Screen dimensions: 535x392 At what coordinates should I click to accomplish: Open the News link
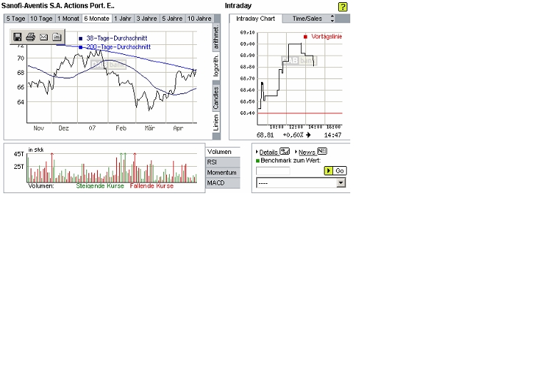[307, 152]
